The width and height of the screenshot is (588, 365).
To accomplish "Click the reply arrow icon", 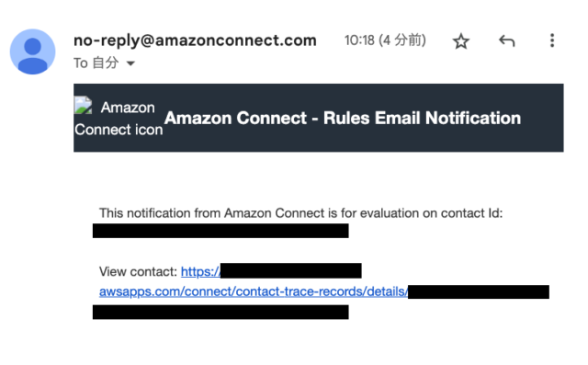I will point(506,40).
